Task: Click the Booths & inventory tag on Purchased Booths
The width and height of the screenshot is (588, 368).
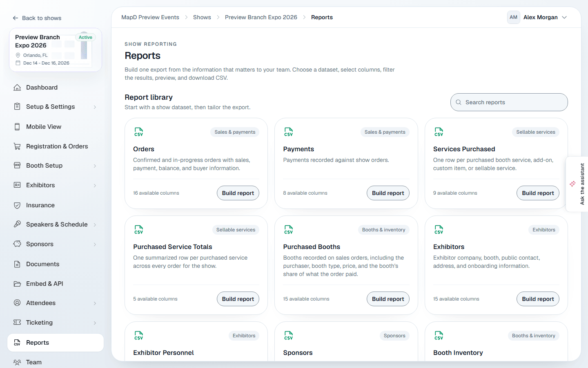Action: click(384, 230)
